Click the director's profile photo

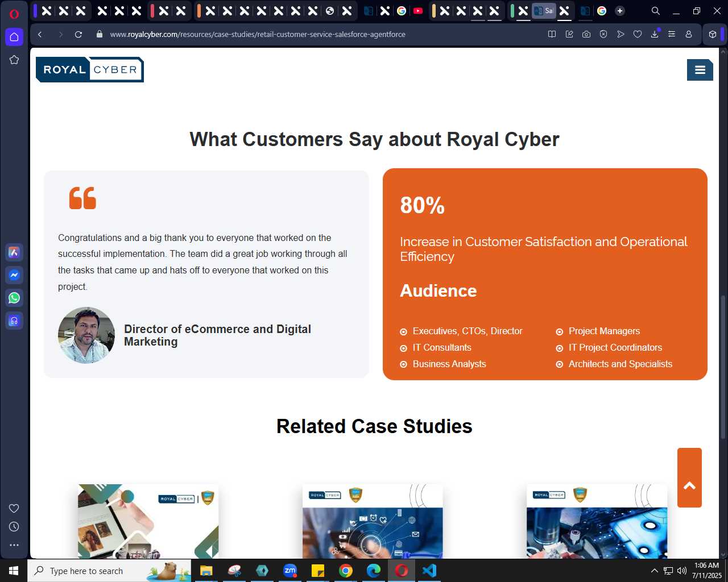pos(86,335)
